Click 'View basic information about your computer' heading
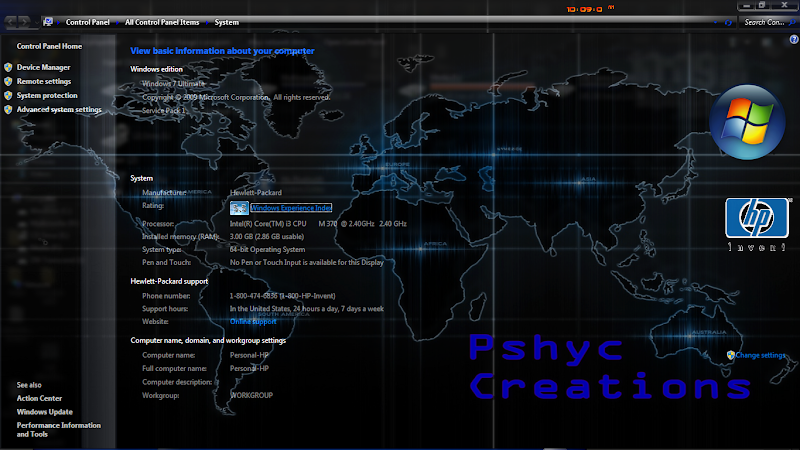Viewport: 800px width, 450px height. click(222, 51)
